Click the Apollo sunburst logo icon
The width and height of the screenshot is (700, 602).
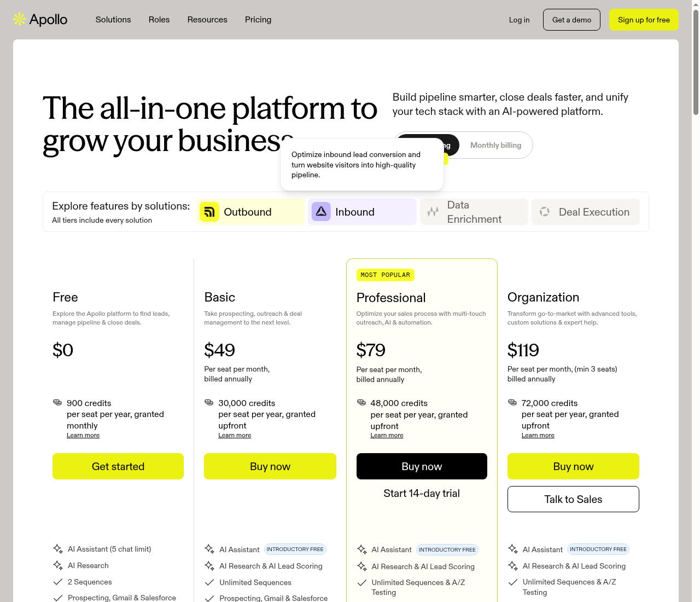pyautogui.click(x=19, y=19)
